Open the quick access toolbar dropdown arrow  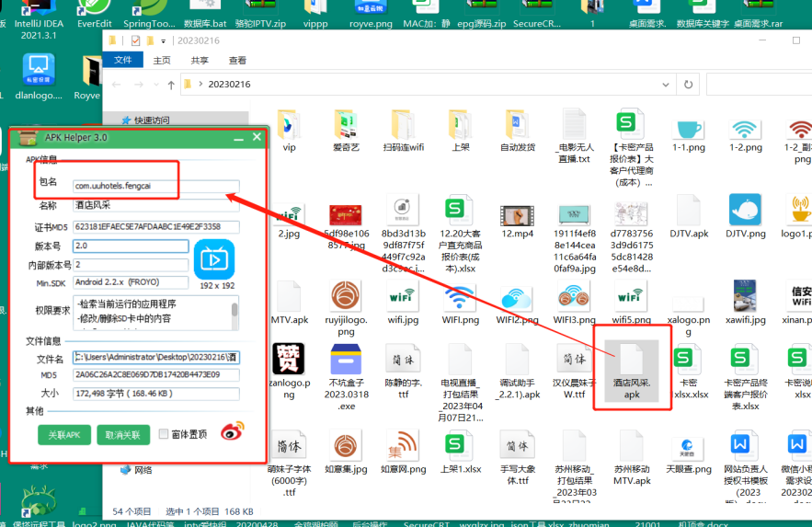click(x=163, y=40)
